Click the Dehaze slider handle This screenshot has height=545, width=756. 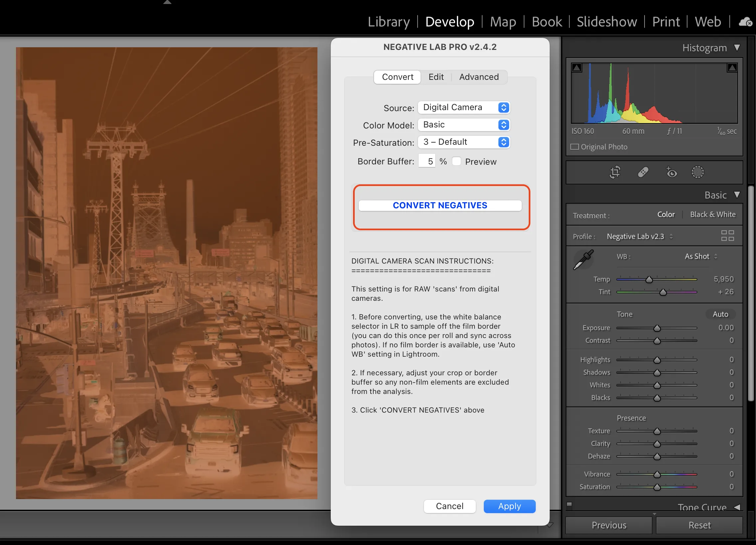657,456
